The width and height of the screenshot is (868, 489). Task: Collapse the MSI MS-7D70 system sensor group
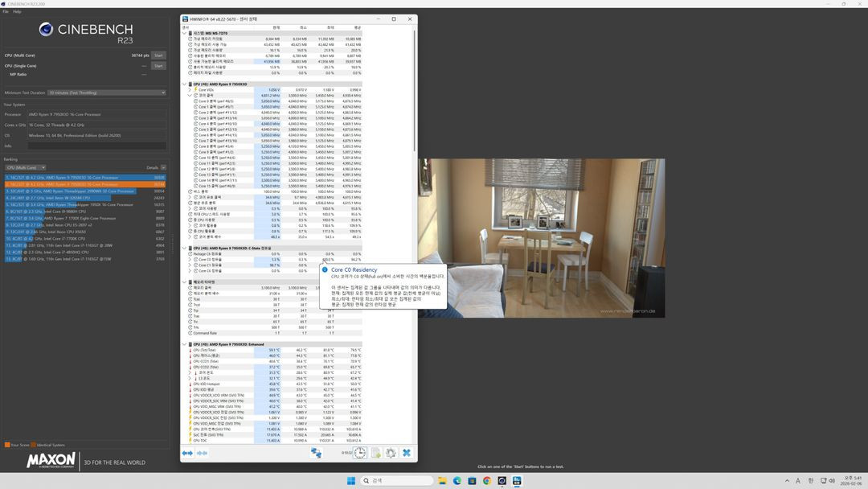pos(186,33)
